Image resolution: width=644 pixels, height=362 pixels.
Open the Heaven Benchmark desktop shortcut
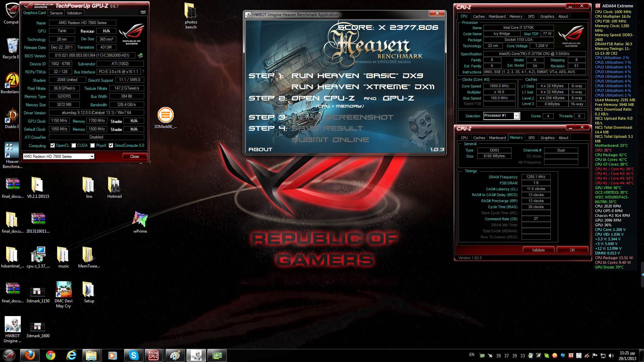point(12,156)
